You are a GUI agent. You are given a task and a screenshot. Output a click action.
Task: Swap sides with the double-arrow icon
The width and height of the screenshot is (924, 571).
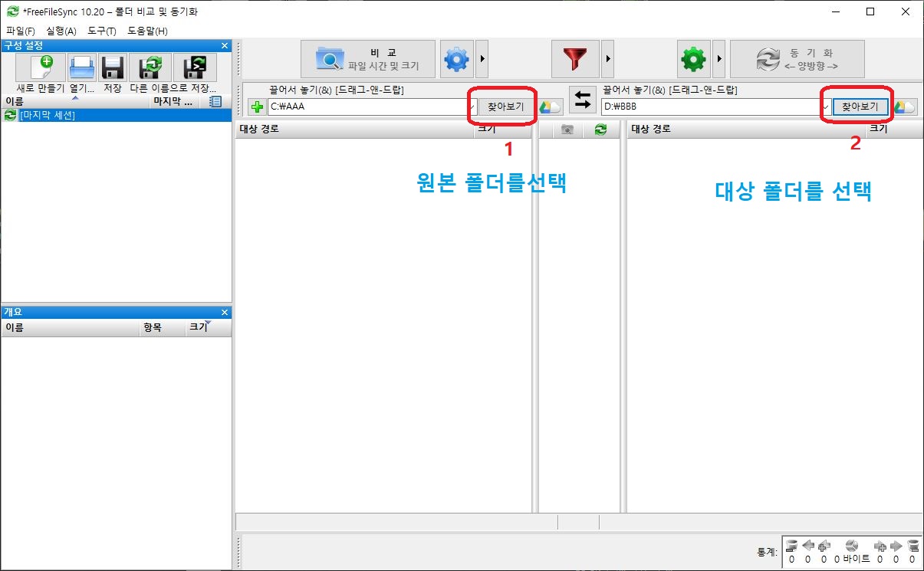pyautogui.click(x=583, y=100)
